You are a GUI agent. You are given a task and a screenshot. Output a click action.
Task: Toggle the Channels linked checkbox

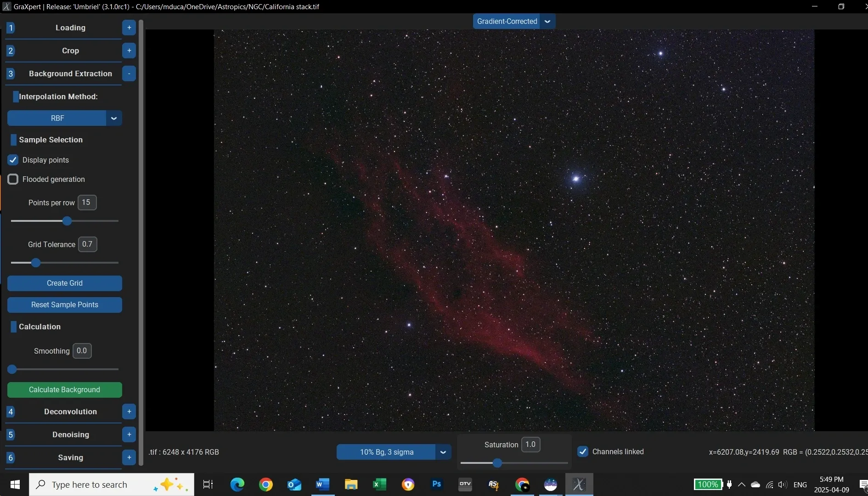583,451
